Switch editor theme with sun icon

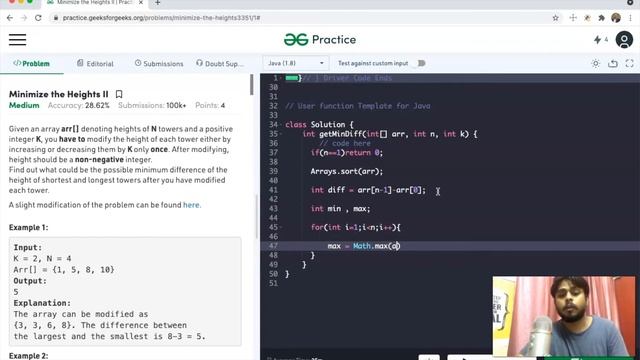coord(596,63)
